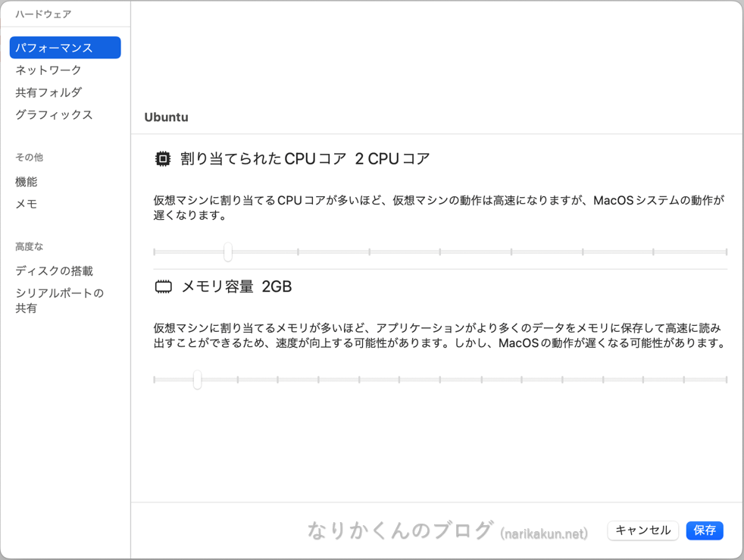The width and height of the screenshot is (744, 560).
Task: Click the Ubuntu virtual machine name
Action: [x=166, y=117]
